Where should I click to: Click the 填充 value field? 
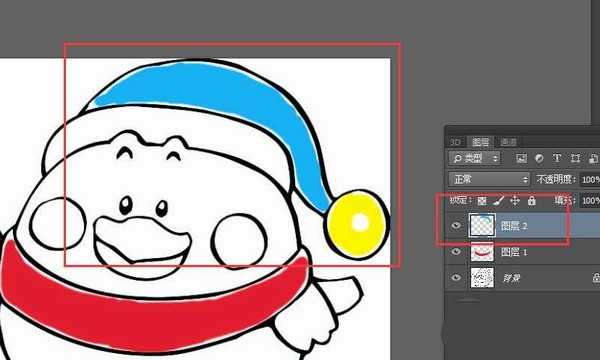pos(589,200)
